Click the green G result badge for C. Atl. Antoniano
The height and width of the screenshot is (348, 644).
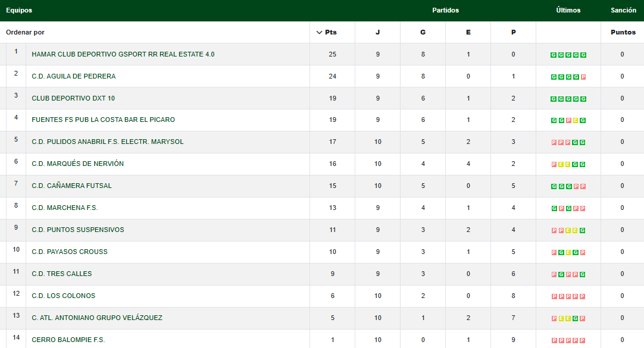pyautogui.click(x=576, y=319)
